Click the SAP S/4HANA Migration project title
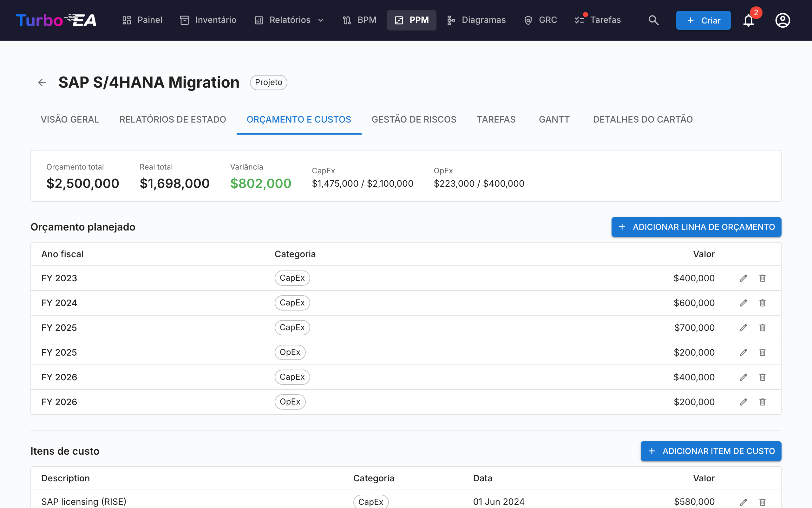 [149, 82]
